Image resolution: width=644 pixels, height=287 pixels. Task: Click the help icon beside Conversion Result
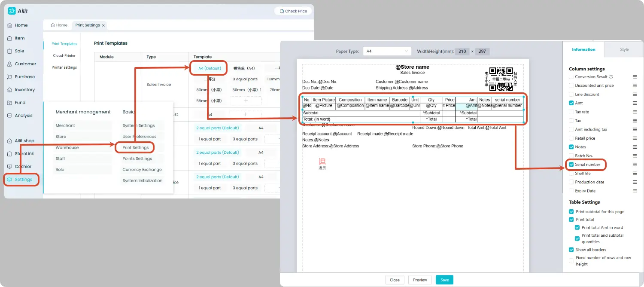coord(611,77)
